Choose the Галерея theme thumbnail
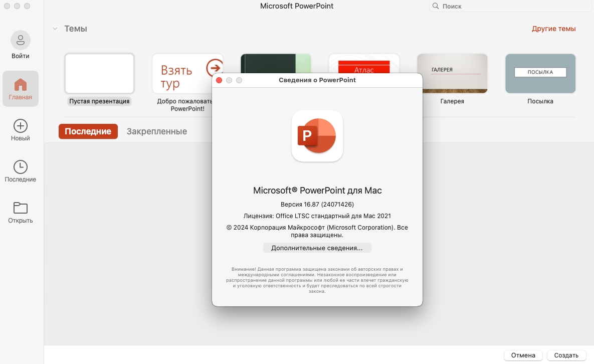594x364 pixels. pos(452,74)
